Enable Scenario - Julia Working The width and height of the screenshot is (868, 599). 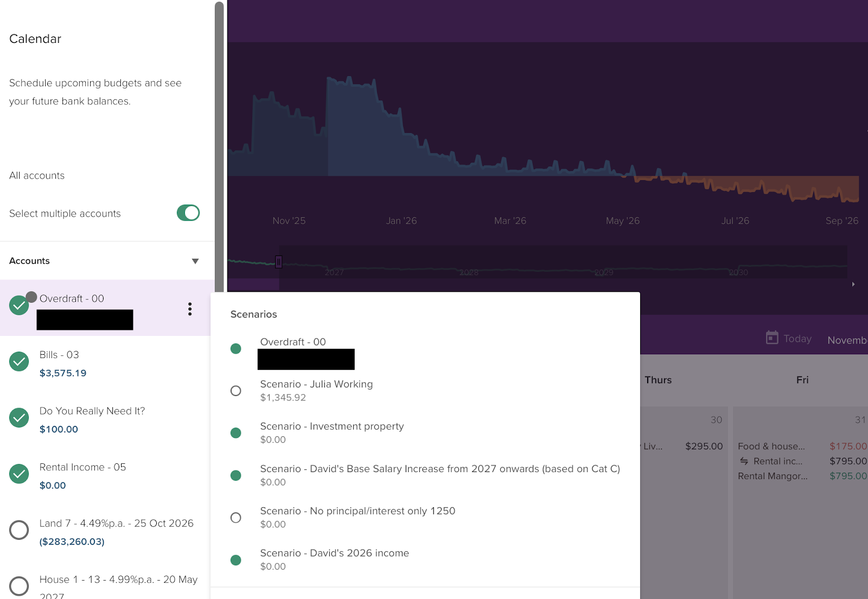(x=236, y=391)
